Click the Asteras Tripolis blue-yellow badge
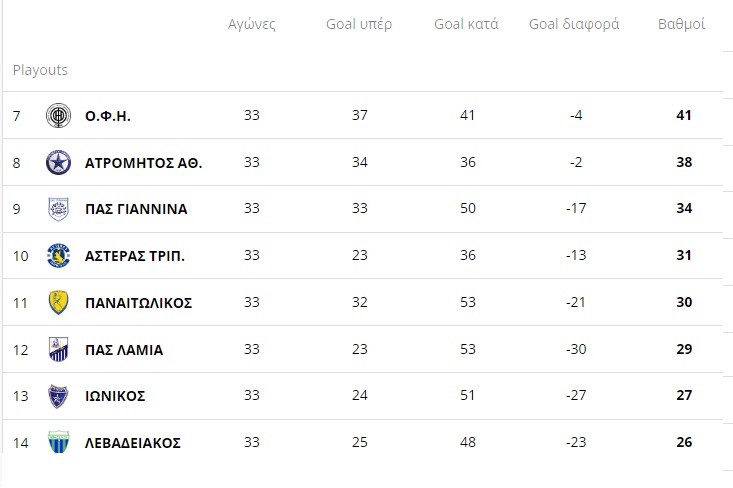This screenshot has width=733, height=488. point(58,256)
